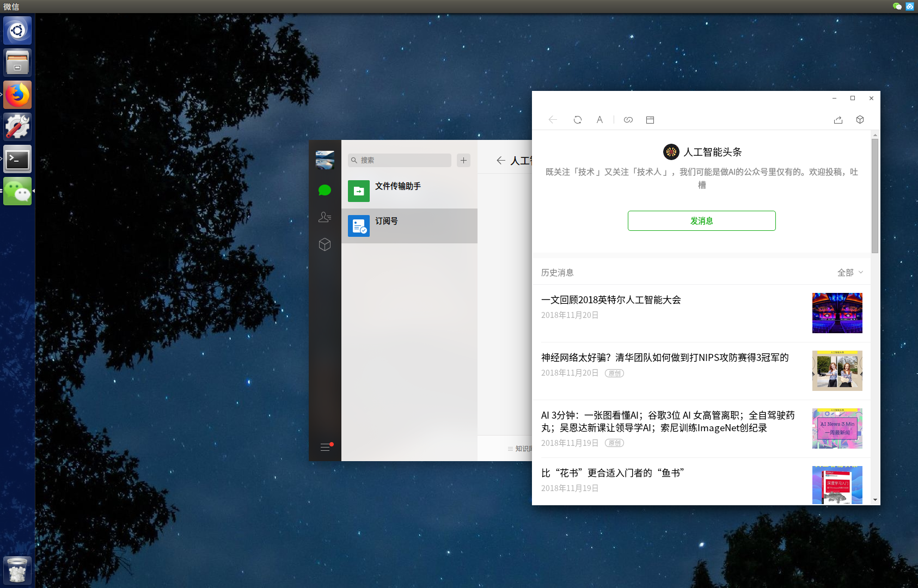Click the WeChat search field

point(400,160)
